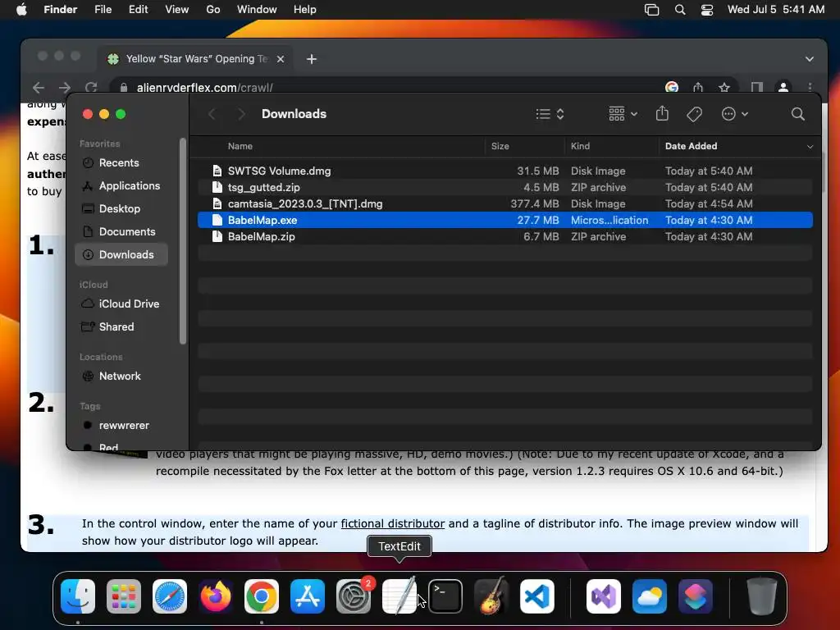Screen dimensions: 840x630
Task: Change the Finder list view style selector
Action: click(550, 113)
